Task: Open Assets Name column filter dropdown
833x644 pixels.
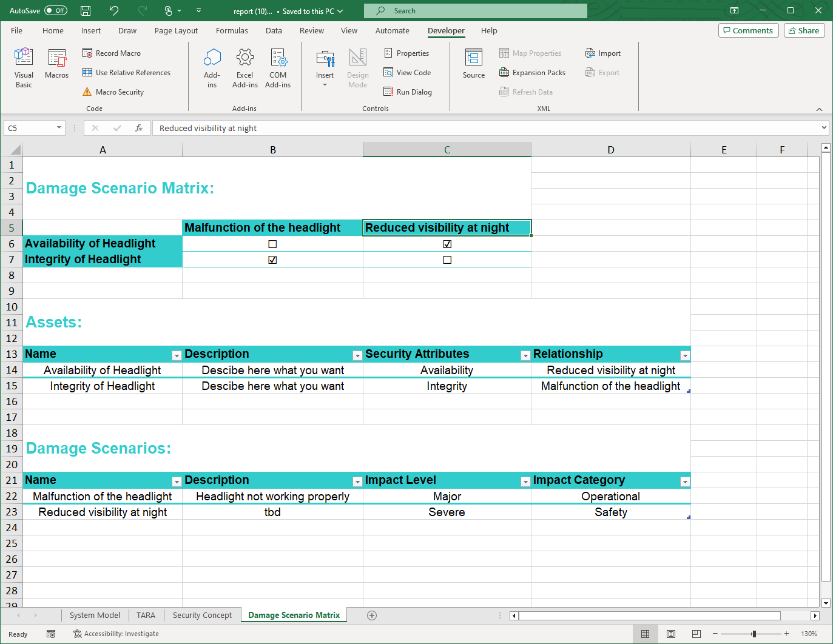Action: [x=177, y=356]
